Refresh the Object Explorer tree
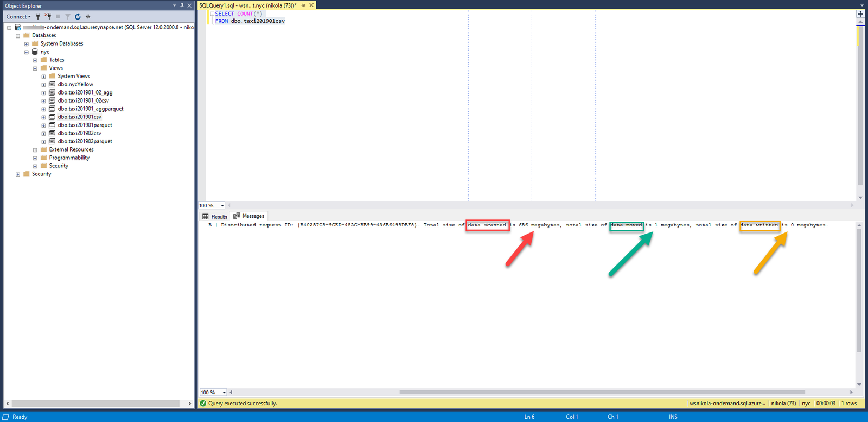Viewport: 868px width, 422px height. pos(78,17)
